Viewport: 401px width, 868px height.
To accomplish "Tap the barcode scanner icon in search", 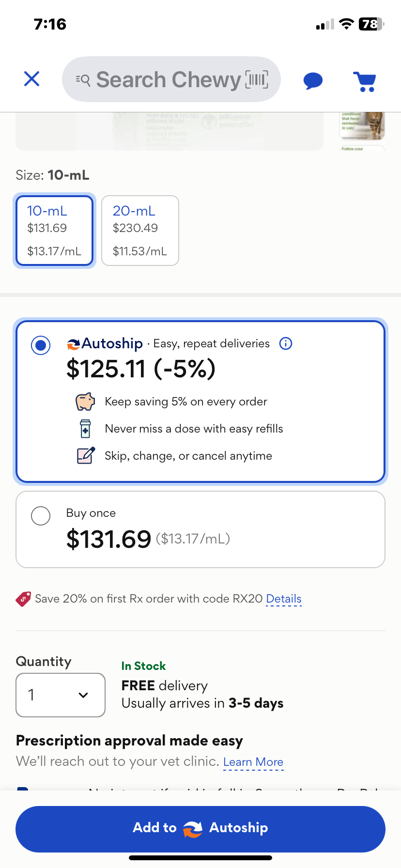I will [257, 79].
